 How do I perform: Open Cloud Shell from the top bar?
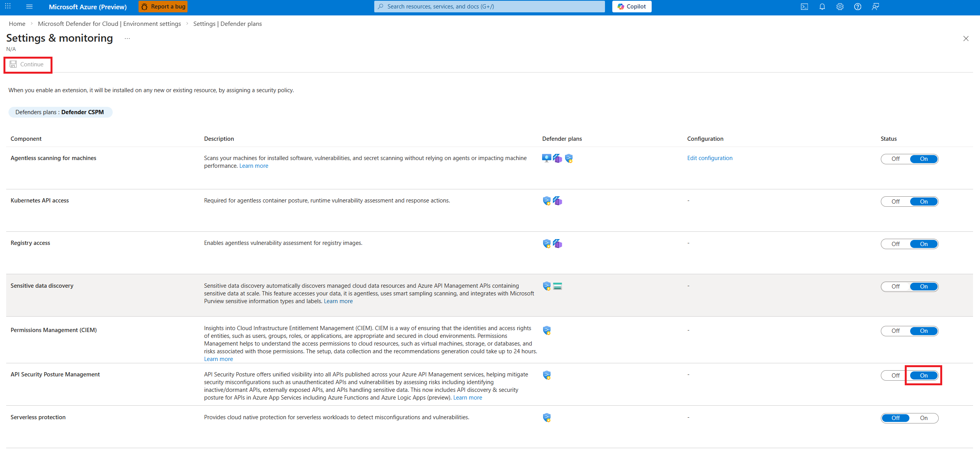(x=804, y=7)
